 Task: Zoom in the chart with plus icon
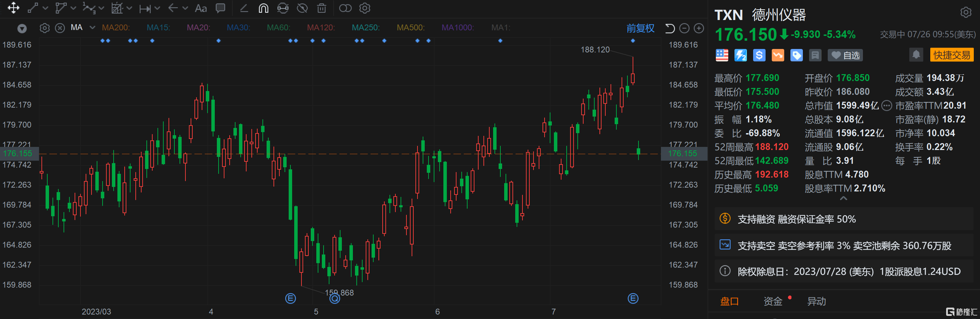[699, 28]
